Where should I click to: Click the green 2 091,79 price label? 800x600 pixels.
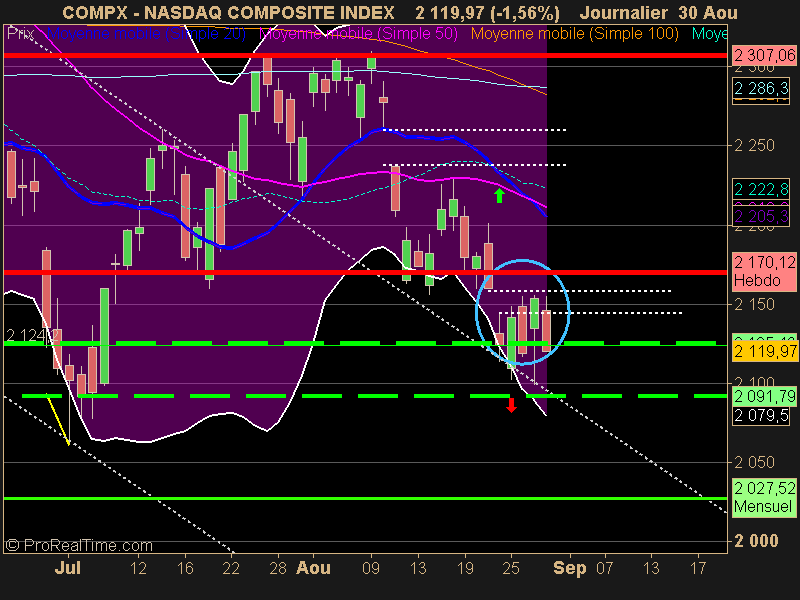tap(764, 396)
